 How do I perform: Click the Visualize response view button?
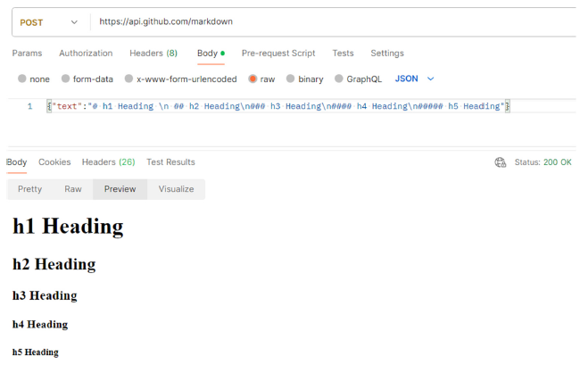[x=176, y=189]
